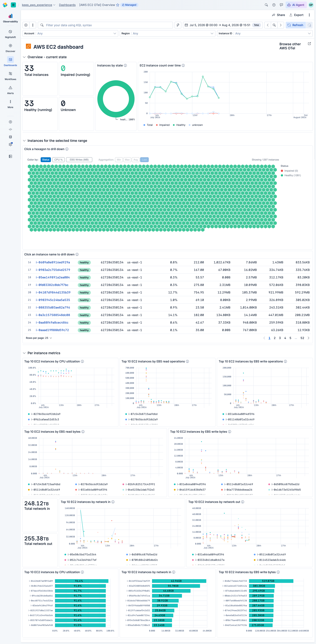Open dashboard options three-dot menu
The height and width of the screenshot is (644, 316).
[309, 15]
